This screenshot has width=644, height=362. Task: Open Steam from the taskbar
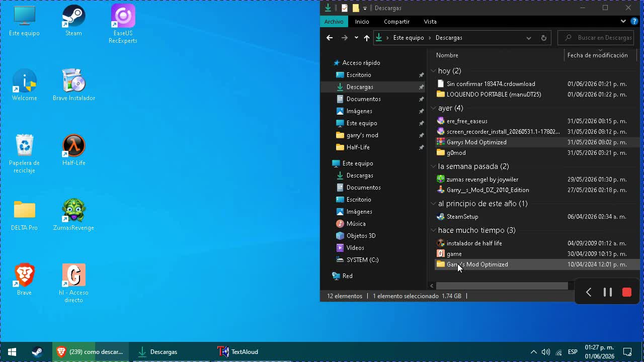37,352
